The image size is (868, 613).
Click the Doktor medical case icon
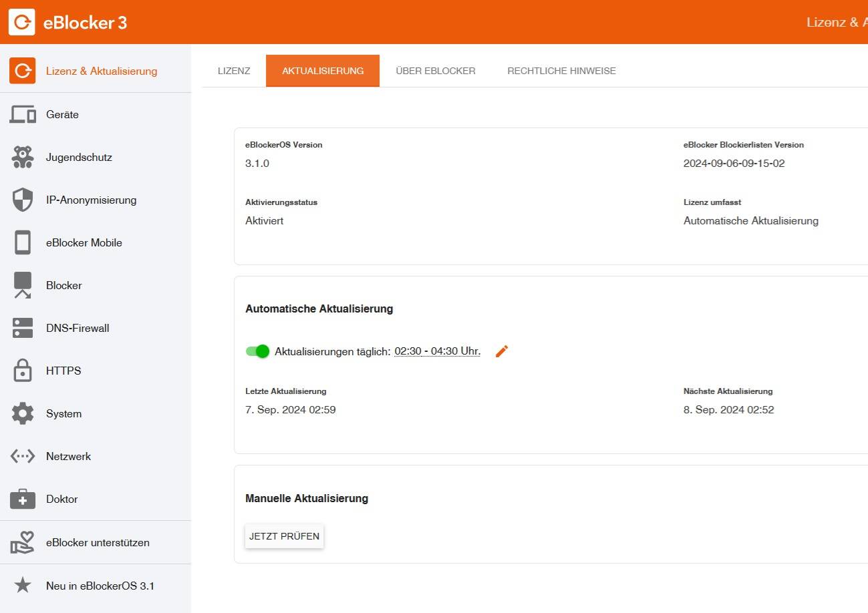click(x=23, y=499)
